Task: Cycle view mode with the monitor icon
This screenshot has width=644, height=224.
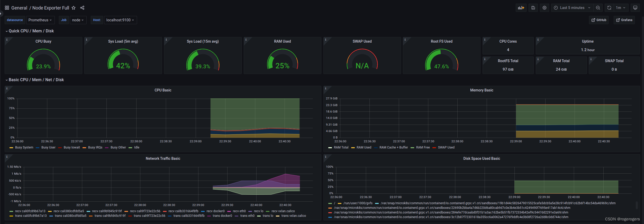Action: (635, 8)
